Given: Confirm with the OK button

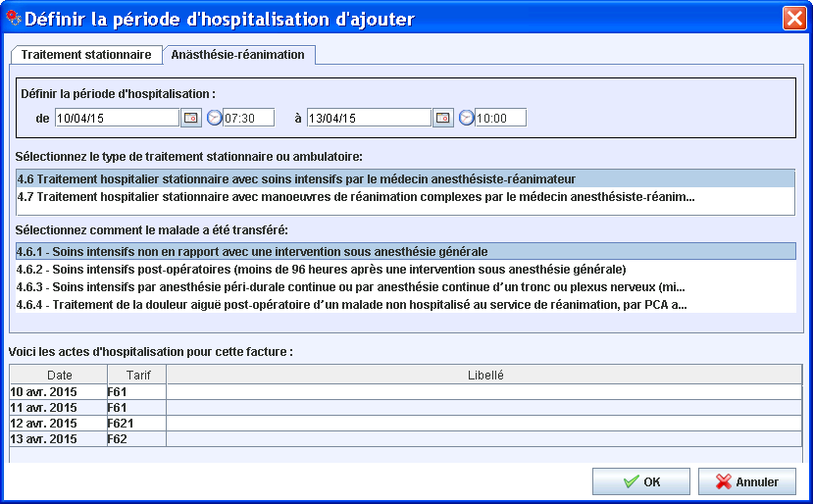Looking at the screenshot, I should [640, 481].
